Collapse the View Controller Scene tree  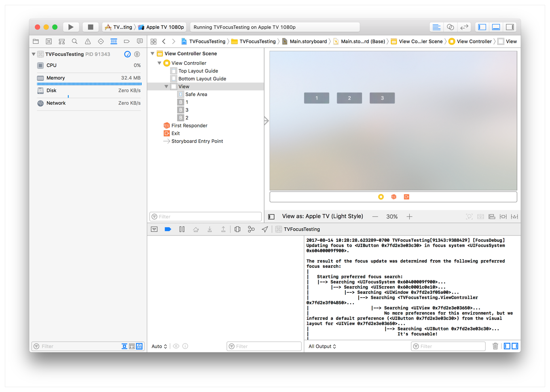tap(152, 53)
